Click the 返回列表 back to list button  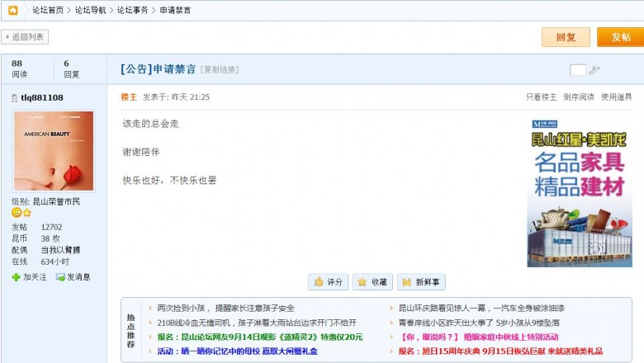click(x=26, y=37)
